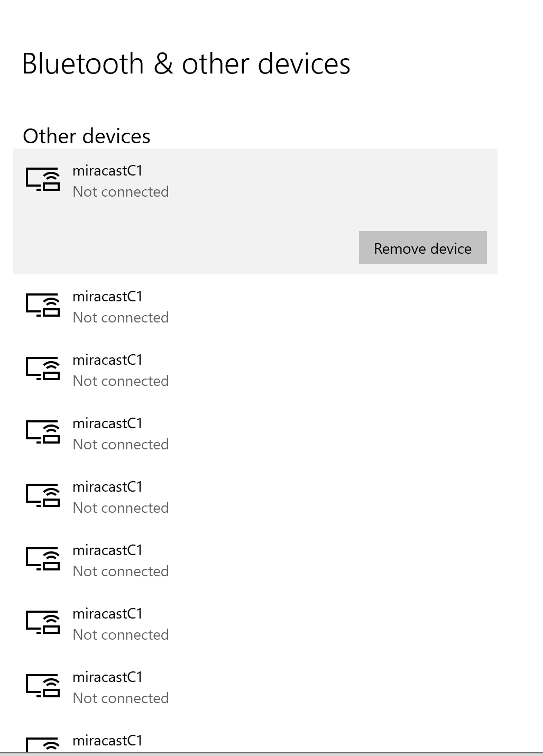Click the fourth miracastC1 device icon

click(x=43, y=432)
